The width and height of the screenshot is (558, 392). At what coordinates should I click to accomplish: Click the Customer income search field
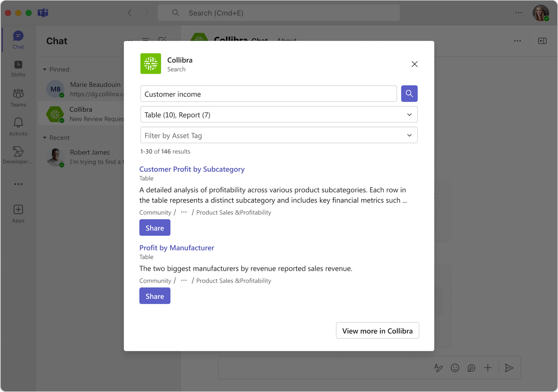tap(268, 94)
